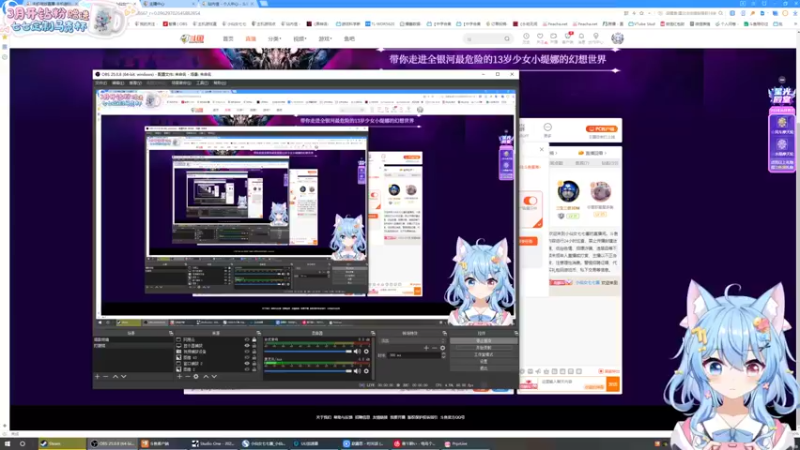Open messages bell icon on Douyu header
This screenshot has height=450, width=800.
(581, 36)
